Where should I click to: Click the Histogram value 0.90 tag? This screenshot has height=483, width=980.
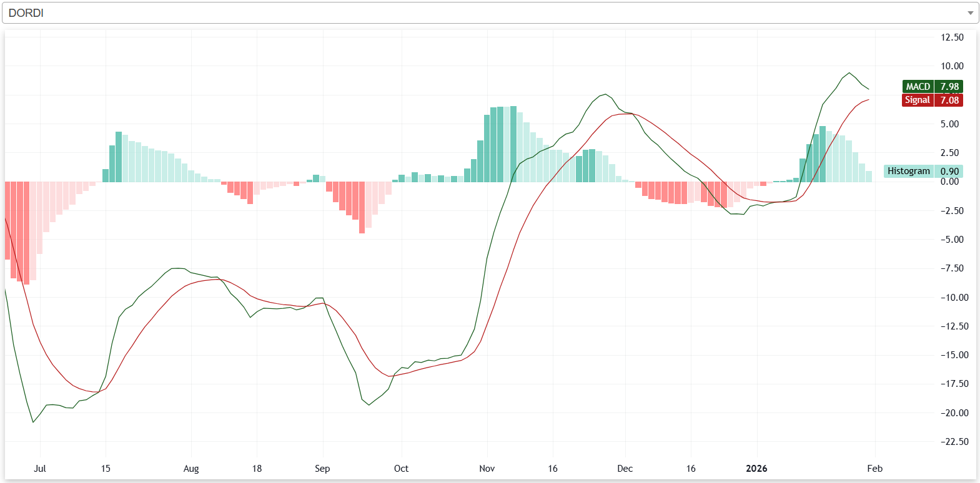(949, 171)
